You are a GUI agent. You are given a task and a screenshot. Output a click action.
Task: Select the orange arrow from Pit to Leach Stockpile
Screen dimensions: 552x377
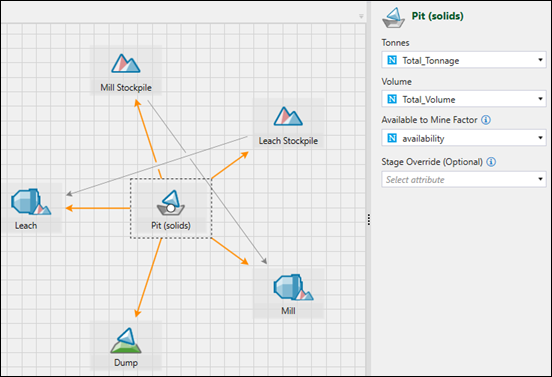(x=230, y=165)
